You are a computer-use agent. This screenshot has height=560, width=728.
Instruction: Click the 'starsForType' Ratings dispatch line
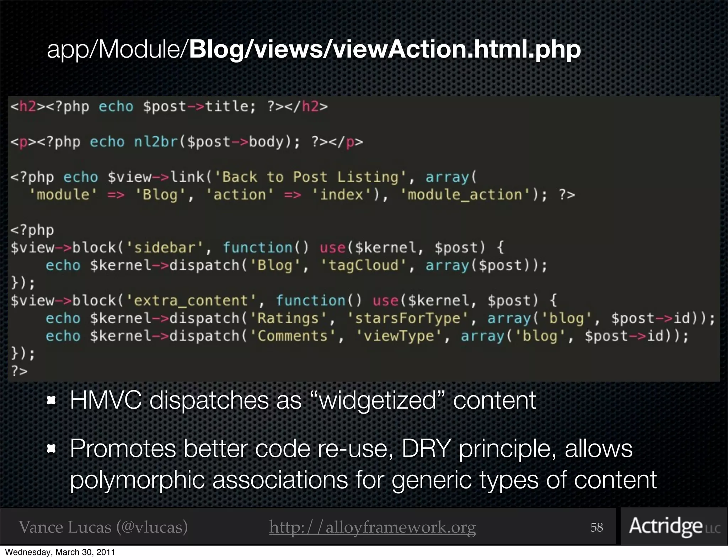click(x=380, y=318)
